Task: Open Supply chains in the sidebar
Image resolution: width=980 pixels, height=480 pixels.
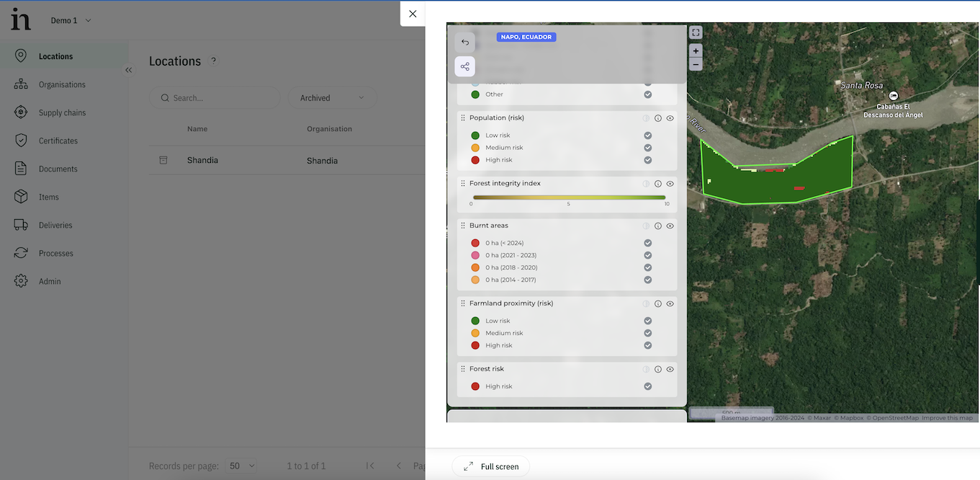Action: point(64,112)
